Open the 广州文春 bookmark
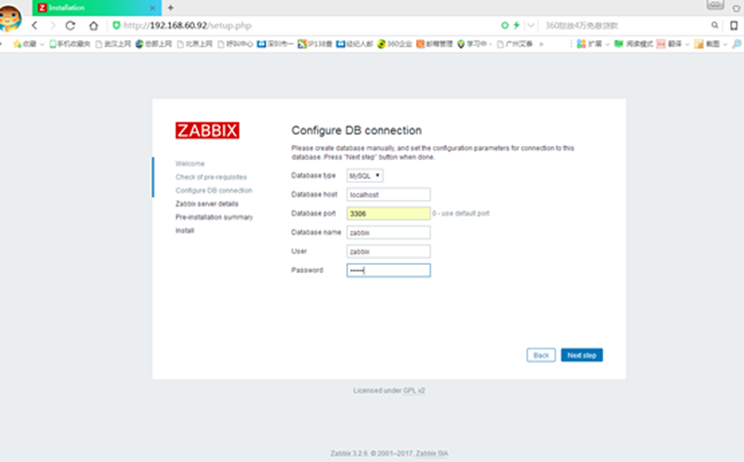The width and height of the screenshot is (744, 462). [x=514, y=44]
